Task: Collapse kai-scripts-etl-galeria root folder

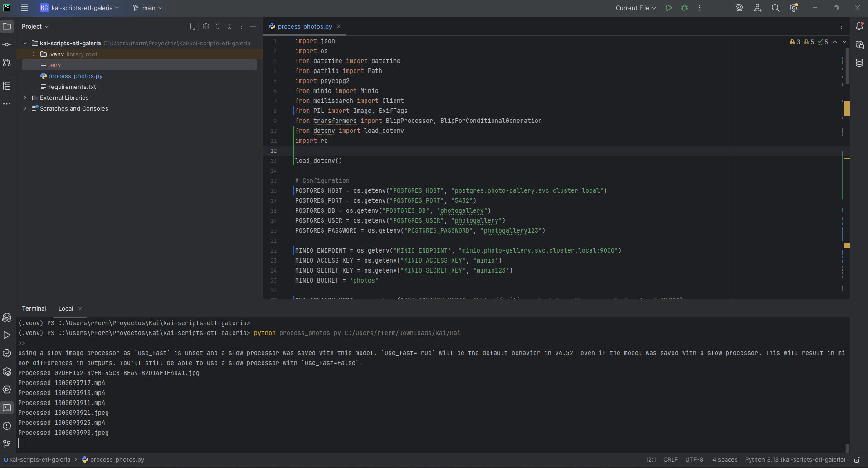Action: 25,43
